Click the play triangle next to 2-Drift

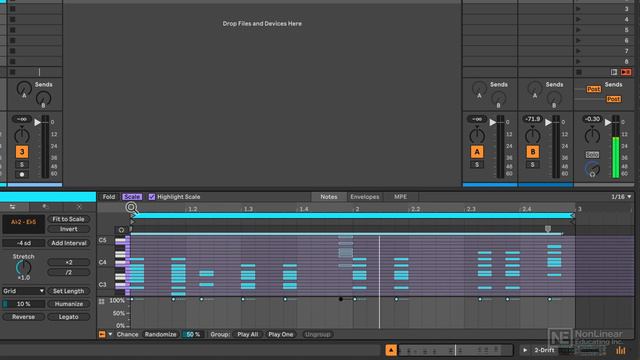pyautogui.click(x=525, y=350)
